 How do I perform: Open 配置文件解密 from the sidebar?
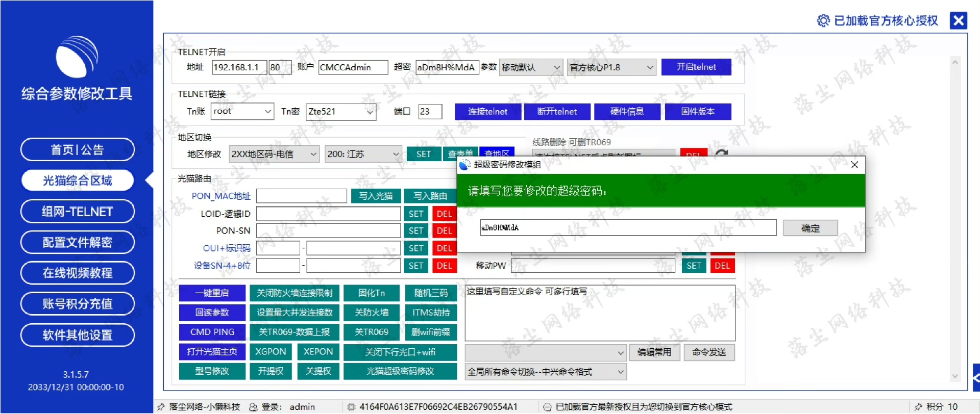tap(78, 242)
